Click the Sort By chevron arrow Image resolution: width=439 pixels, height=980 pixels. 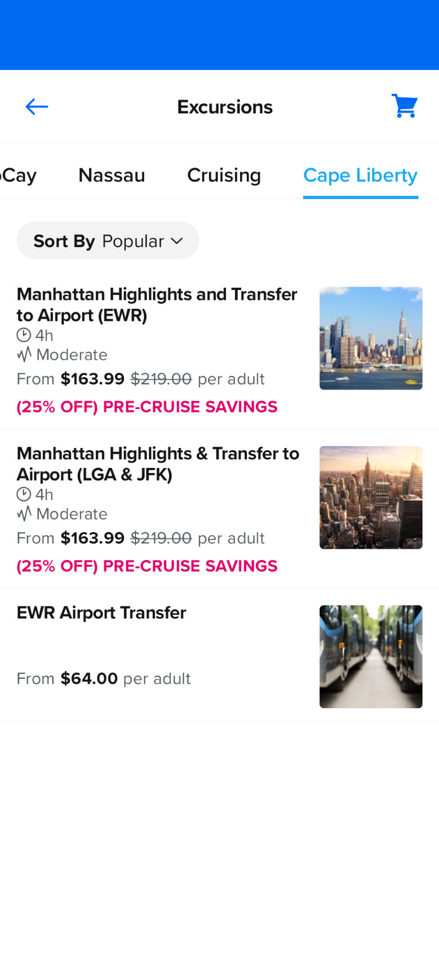177,241
